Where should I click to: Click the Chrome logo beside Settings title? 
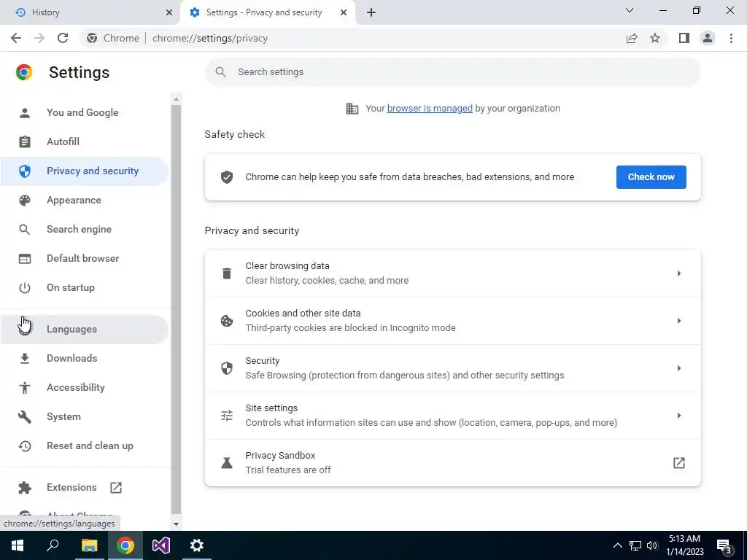tap(24, 72)
